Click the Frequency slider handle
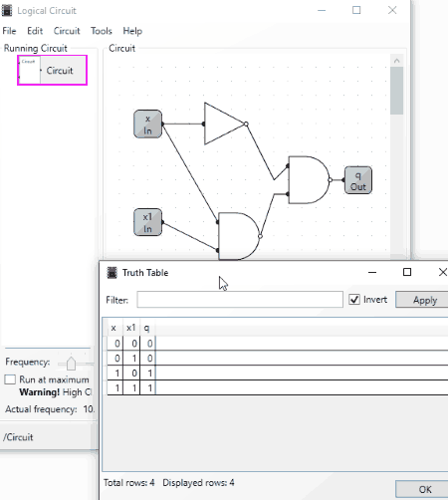Image resolution: width=448 pixels, height=500 pixels. coord(71,364)
